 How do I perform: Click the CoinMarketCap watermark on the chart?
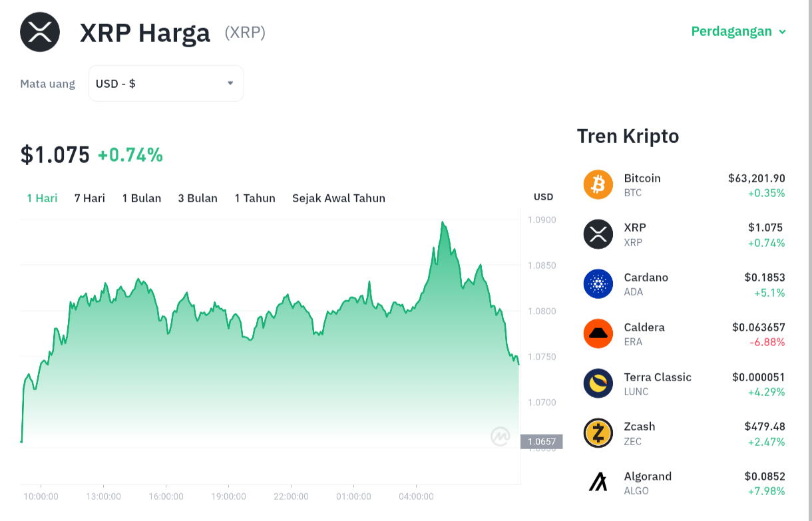point(501,436)
